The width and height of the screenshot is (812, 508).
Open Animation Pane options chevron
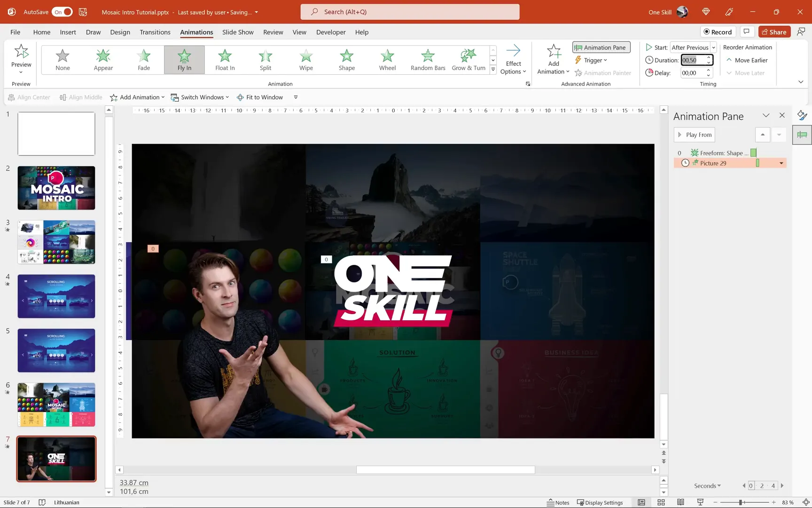[765, 116]
